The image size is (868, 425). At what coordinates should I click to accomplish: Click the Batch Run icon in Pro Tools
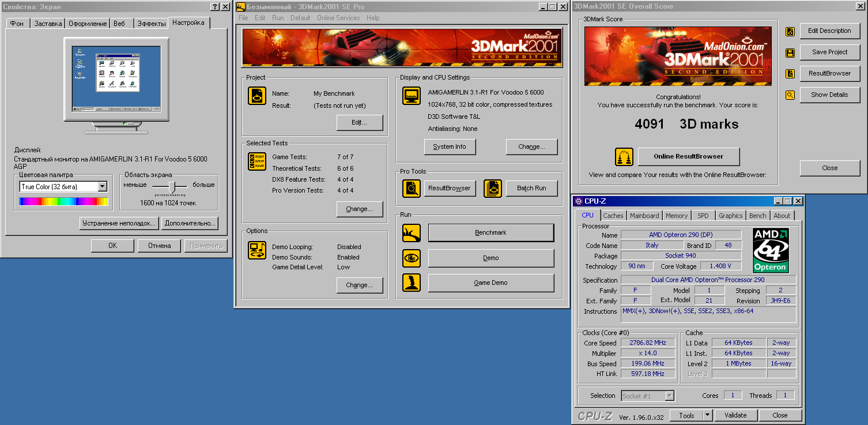click(493, 189)
